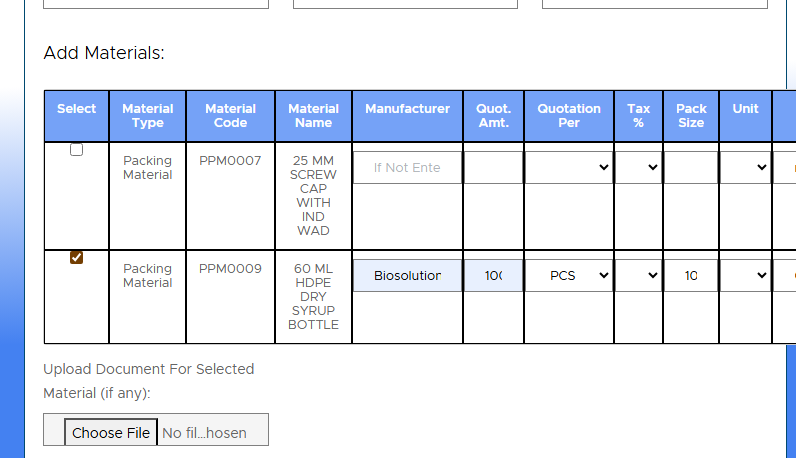Viewport: 796px width, 458px height.
Task: Click Quot. Amt. field in PPM0007 row
Action: [493, 168]
